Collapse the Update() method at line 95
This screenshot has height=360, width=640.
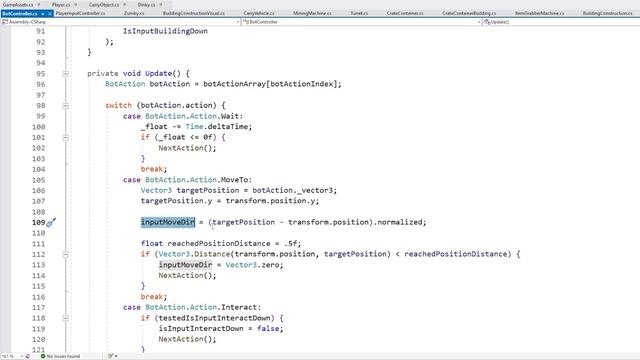click(65, 74)
